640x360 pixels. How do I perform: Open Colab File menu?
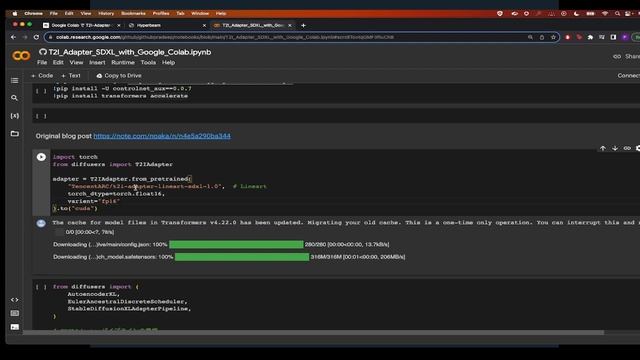[x=42, y=62]
